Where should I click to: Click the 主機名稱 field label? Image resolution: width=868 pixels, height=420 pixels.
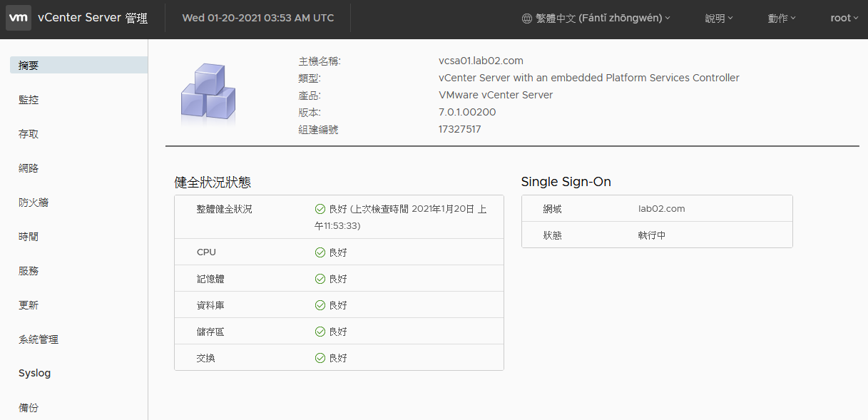point(320,61)
